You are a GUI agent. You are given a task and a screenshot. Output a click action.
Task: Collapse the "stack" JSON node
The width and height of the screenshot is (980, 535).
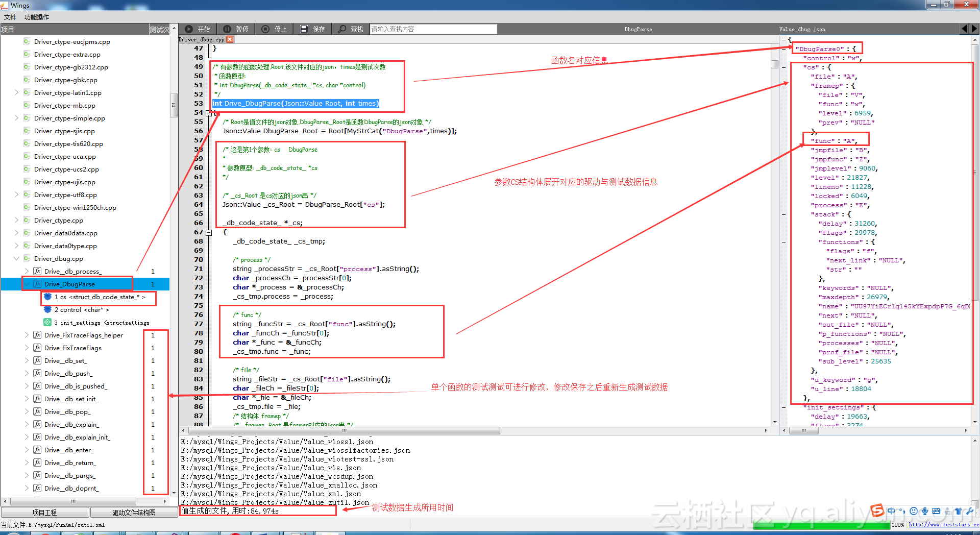point(783,214)
